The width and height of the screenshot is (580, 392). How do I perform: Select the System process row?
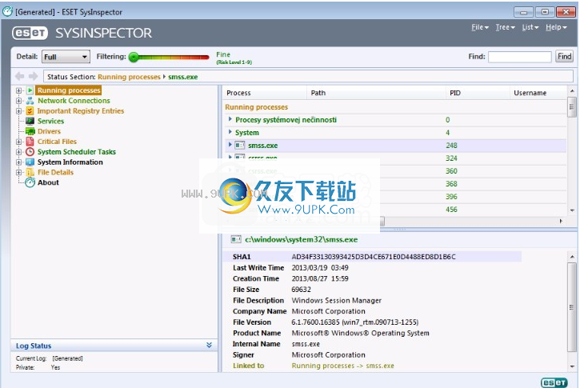395,132
